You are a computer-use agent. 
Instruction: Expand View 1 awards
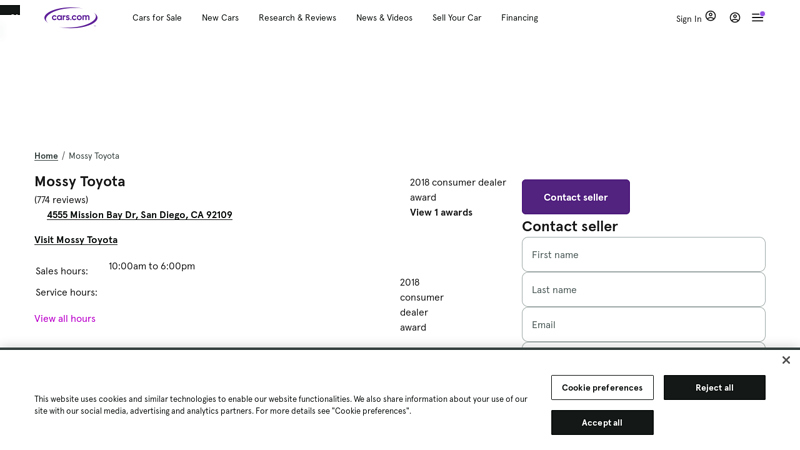point(441,212)
